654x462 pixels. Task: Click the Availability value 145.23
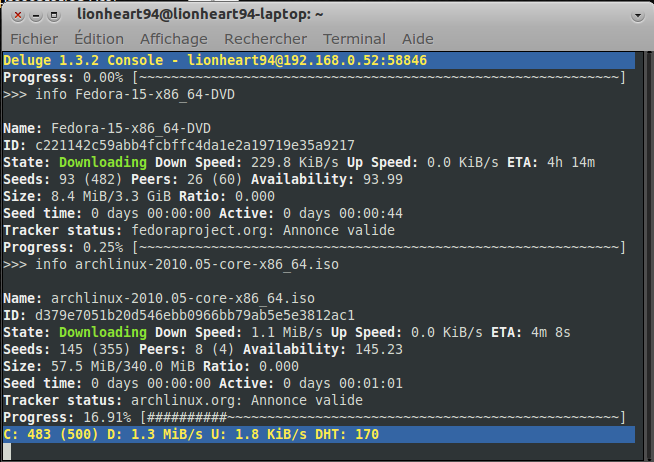click(x=379, y=349)
